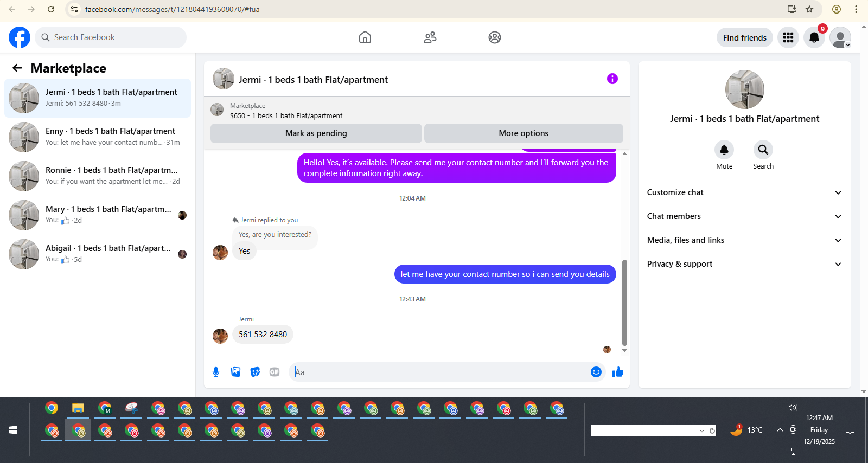Choose a sticker icon
This screenshot has height=463, width=868.
coord(255,372)
